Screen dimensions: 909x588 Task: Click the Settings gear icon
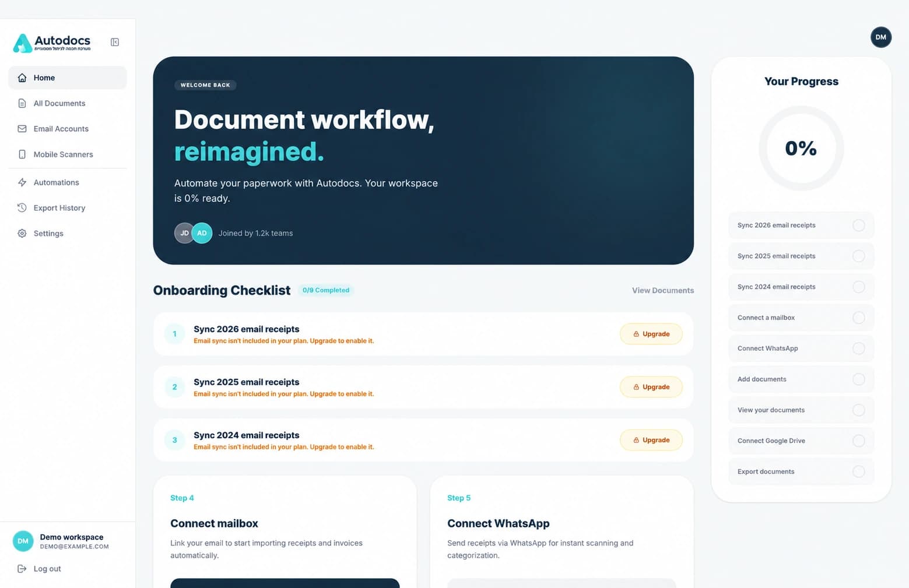(22, 233)
